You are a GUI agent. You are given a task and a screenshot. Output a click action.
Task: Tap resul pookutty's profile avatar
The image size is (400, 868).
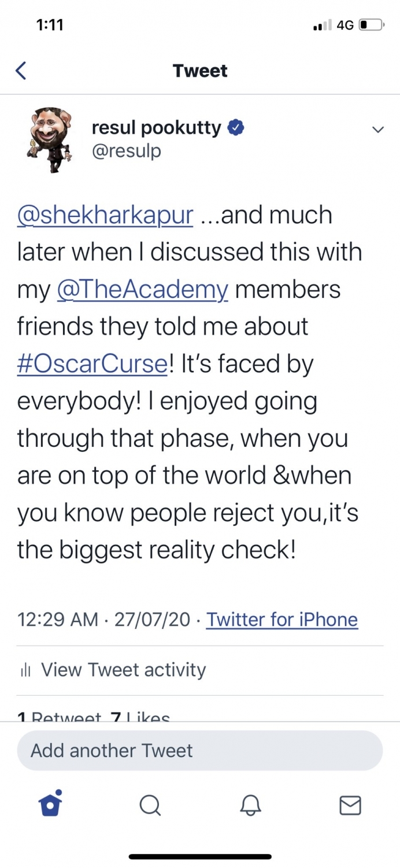49,139
